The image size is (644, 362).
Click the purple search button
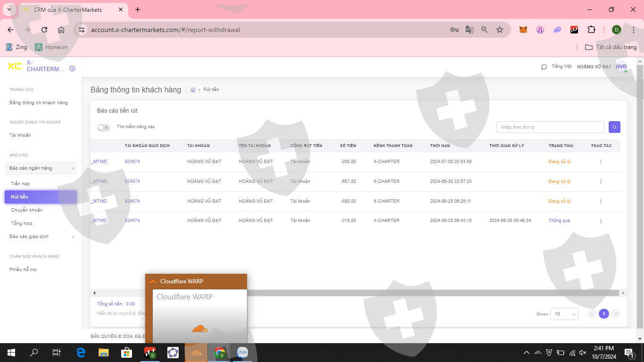point(614,127)
